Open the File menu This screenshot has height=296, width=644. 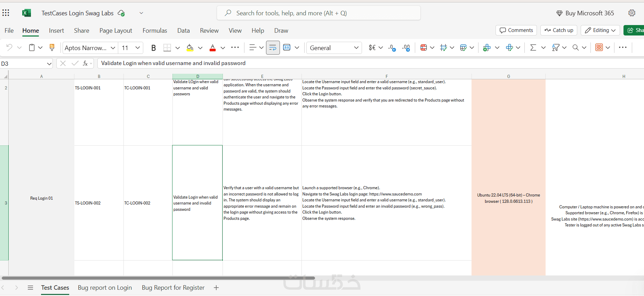9,31
